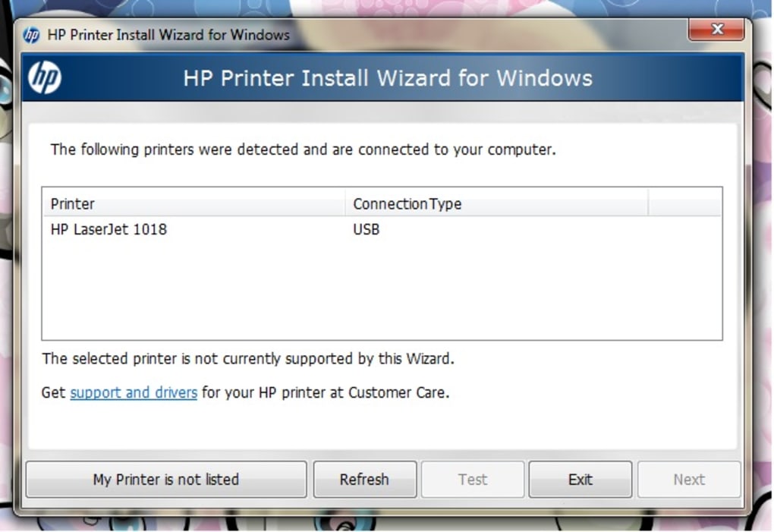Click the USB connection type cell
The width and height of the screenshot is (774, 532).
click(x=367, y=229)
